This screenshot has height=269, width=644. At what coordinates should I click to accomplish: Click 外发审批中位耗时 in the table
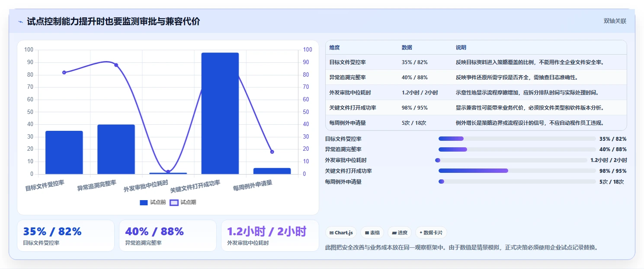pos(350,93)
